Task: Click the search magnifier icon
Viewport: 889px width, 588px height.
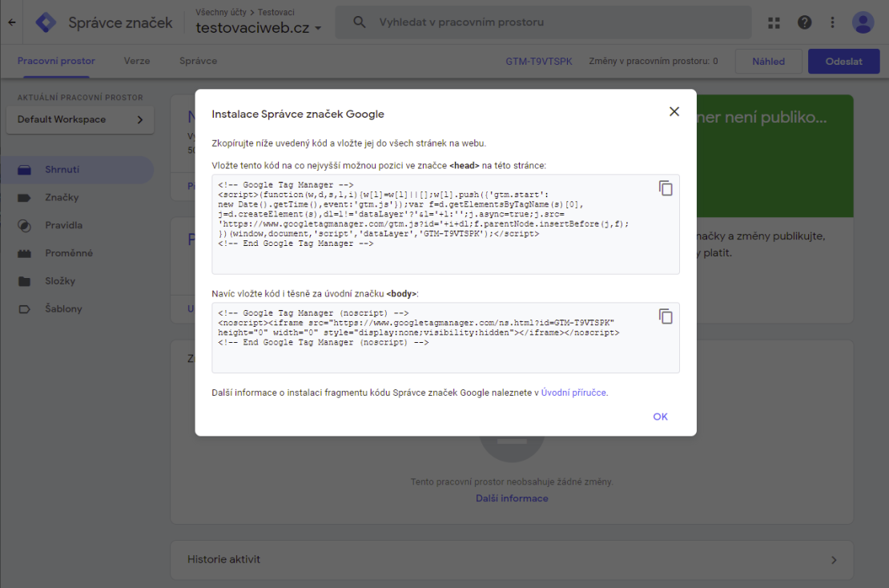Action: point(360,22)
